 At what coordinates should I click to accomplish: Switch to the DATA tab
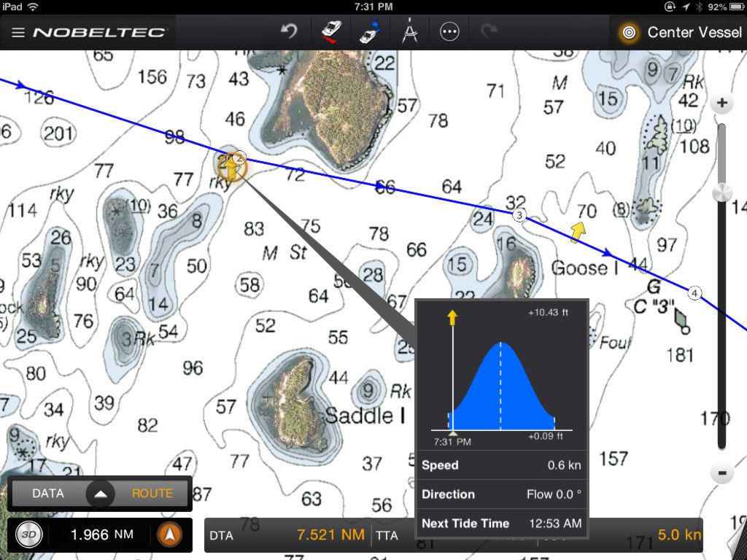(47, 494)
